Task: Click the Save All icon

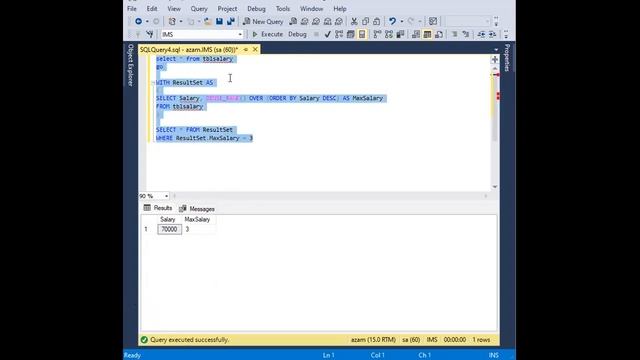Action: tap(231, 21)
